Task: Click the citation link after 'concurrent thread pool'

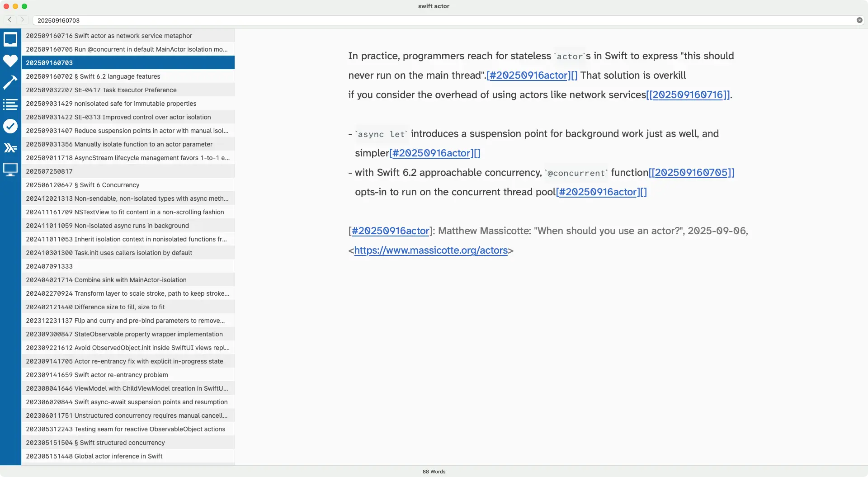Action: tap(601, 192)
